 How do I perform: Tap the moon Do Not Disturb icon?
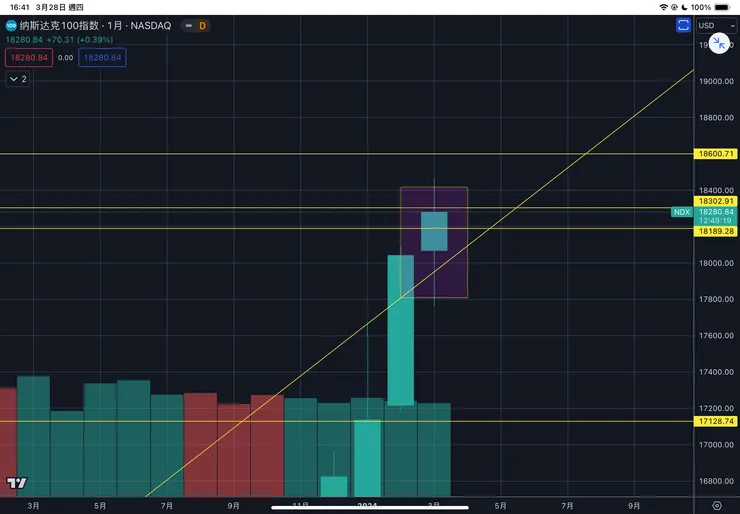pos(684,7)
